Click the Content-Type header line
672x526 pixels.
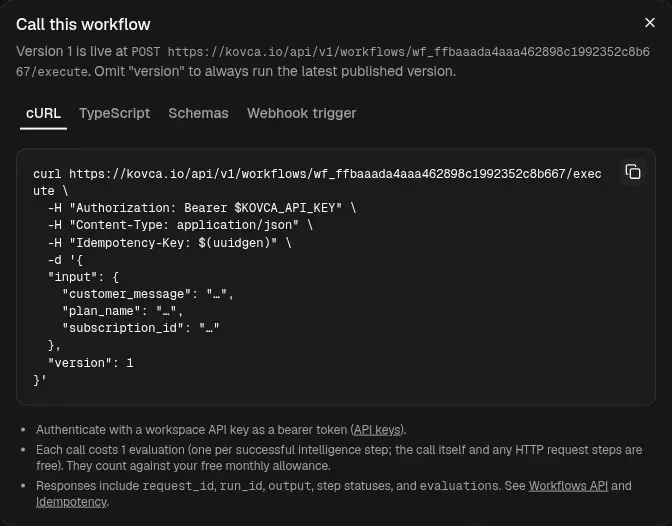(x=180, y=225)
